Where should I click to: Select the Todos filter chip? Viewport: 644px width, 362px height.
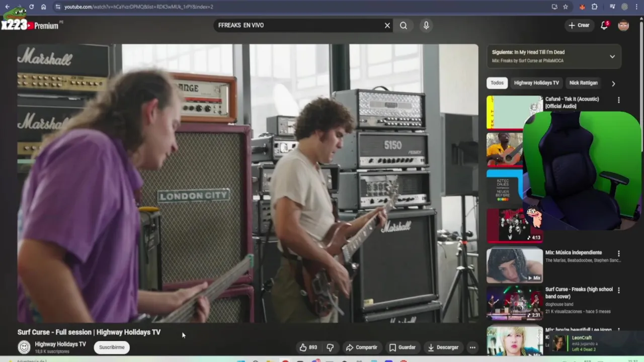pos(497,83)
